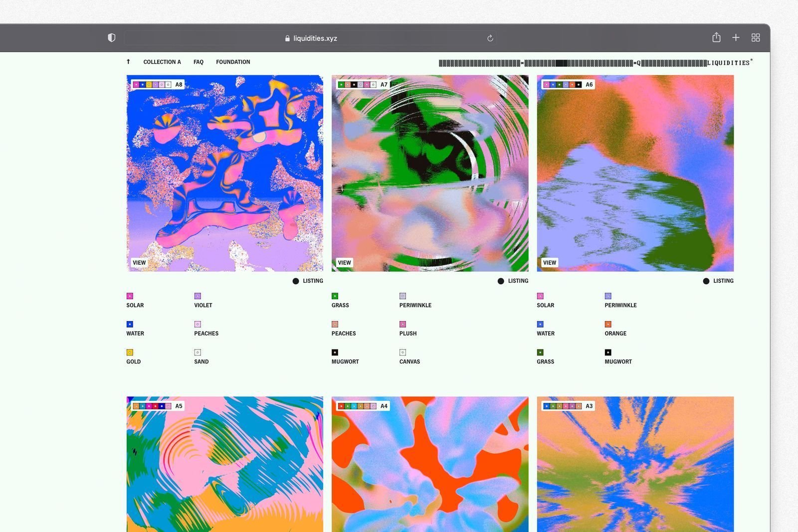The image size is (798, 532).
Task: Click the LIQUIDITIES logo text
Action: coord(730,62)
